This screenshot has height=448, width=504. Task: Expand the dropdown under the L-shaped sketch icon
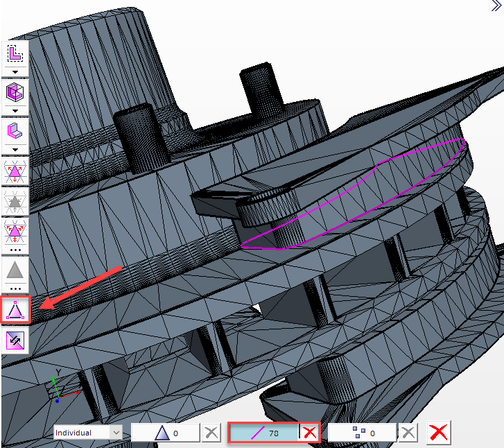[x=15, y=72]
